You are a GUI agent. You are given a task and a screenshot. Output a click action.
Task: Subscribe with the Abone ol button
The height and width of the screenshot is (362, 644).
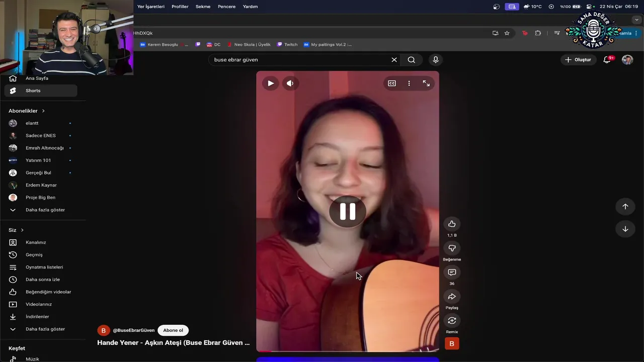tap(173, 330)
